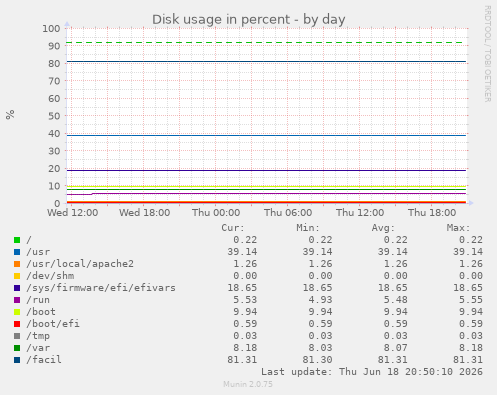Click the chart title 'Disk usage in percent - by day'
497x395 pixels.
249,20
